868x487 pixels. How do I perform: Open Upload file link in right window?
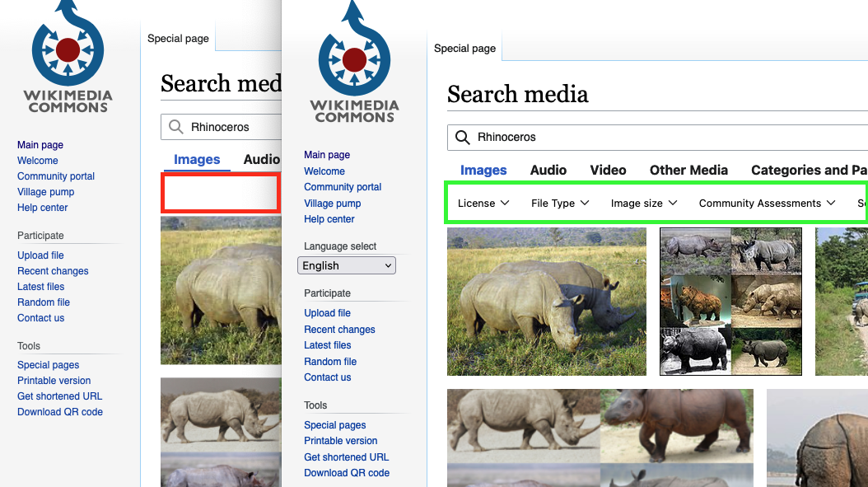327,313
